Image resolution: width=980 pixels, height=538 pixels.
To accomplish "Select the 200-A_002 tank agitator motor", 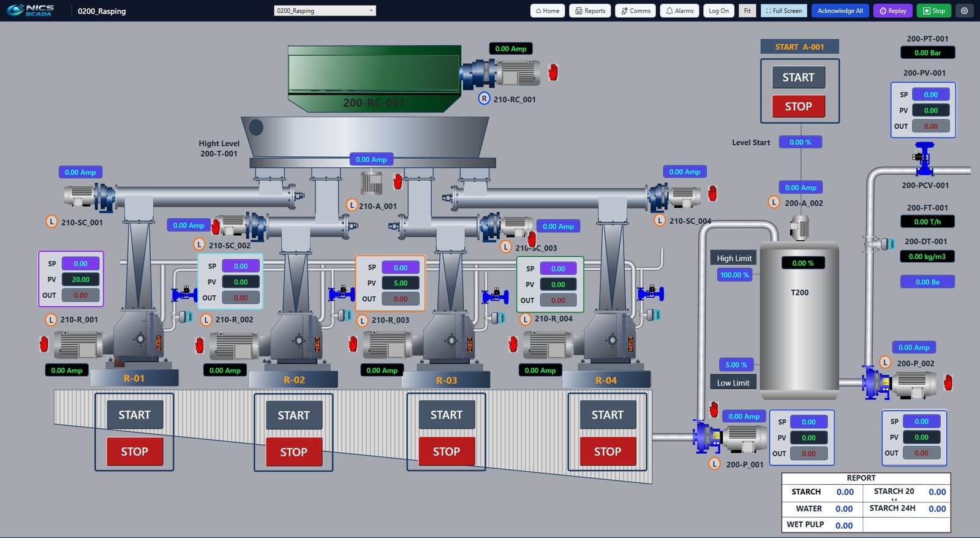I will pos(799,227).
